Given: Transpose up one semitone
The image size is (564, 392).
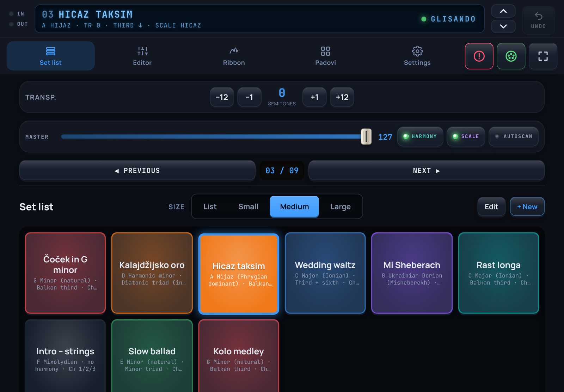Looking at the screenshot, I should 314,97.
